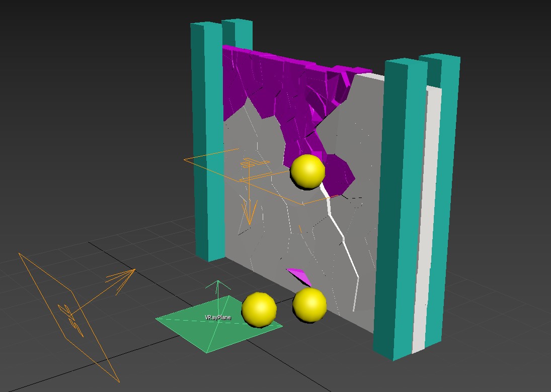Click the yellow sphere below the pink fragment
551x392 pixels.
(x=310, y=305)
